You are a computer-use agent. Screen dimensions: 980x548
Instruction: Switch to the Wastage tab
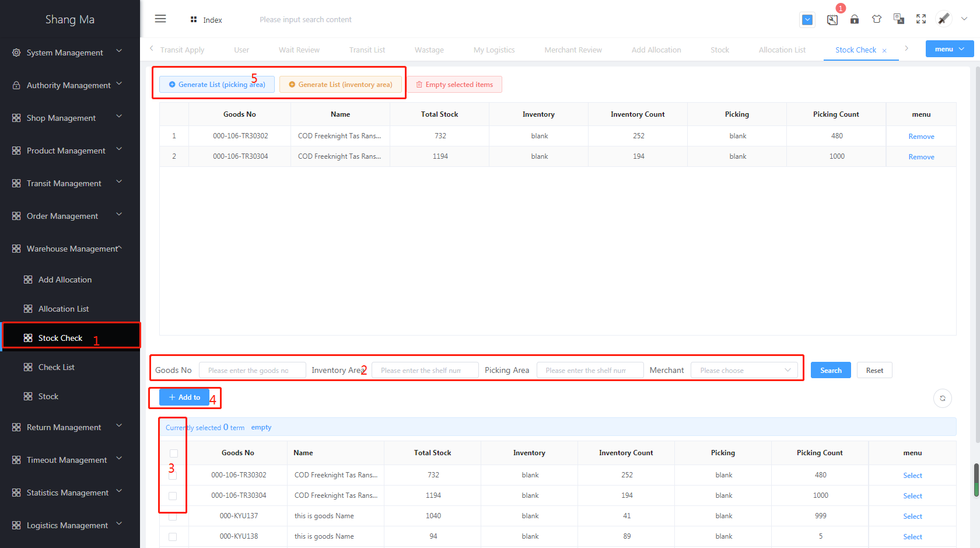click(x=429, y=50)
